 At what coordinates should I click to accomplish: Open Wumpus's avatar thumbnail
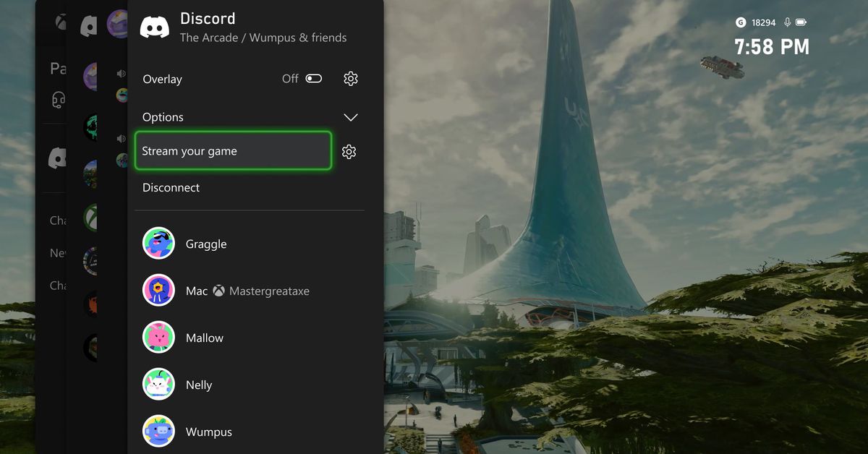pyautogui.click(x=158, y=431)
